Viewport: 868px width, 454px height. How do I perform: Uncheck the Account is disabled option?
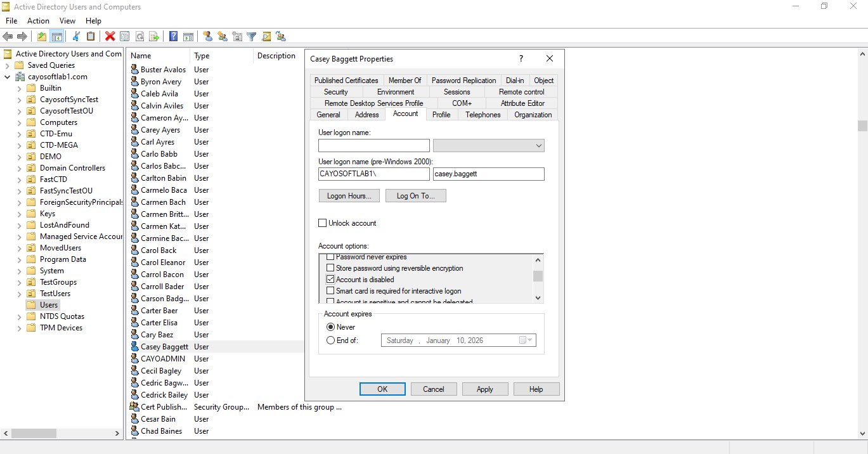point(330,280)
